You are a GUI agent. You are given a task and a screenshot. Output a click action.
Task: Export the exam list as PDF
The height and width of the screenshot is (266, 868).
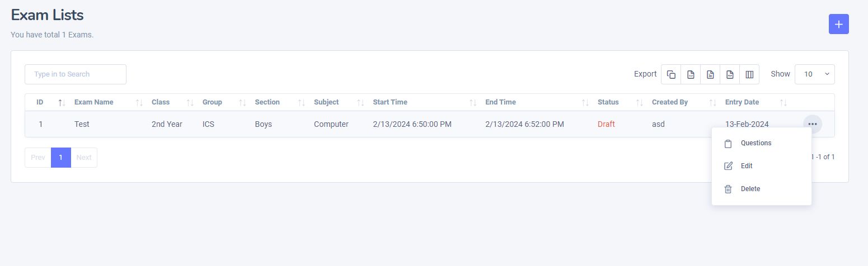tap(730, 74)
